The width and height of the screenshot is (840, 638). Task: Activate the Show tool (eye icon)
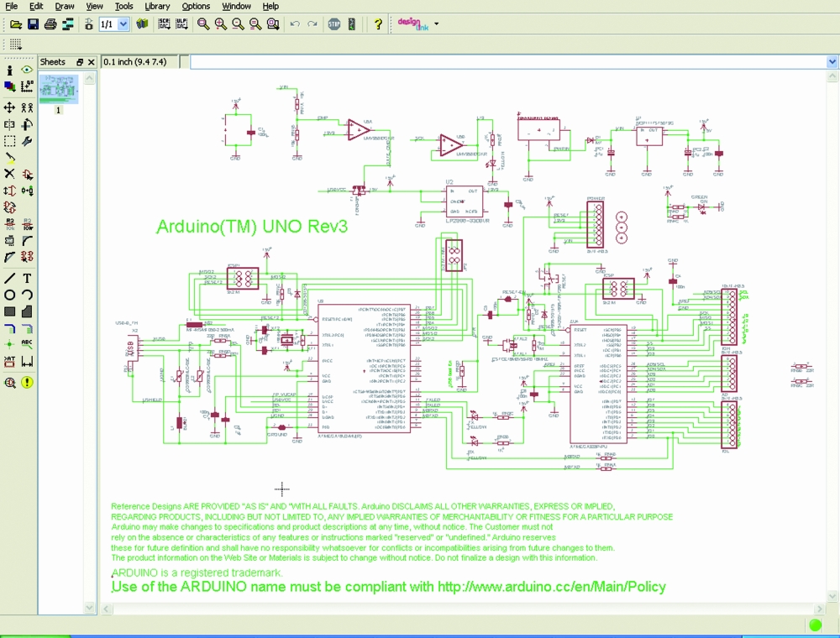pos(27,71)
